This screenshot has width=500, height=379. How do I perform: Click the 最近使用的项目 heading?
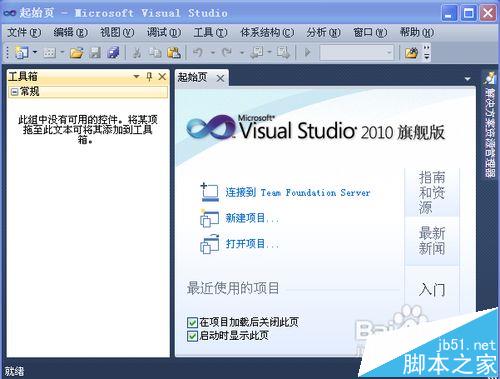pos(233,288)
